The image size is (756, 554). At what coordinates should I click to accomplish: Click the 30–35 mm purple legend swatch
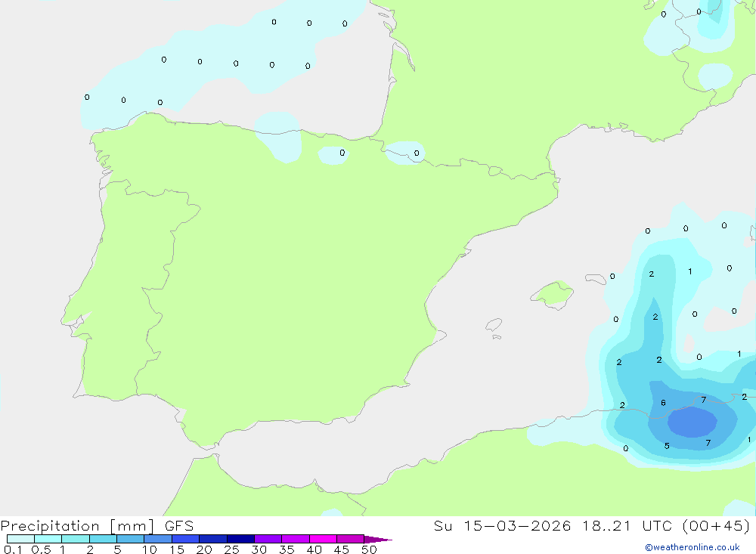(268, 539)
